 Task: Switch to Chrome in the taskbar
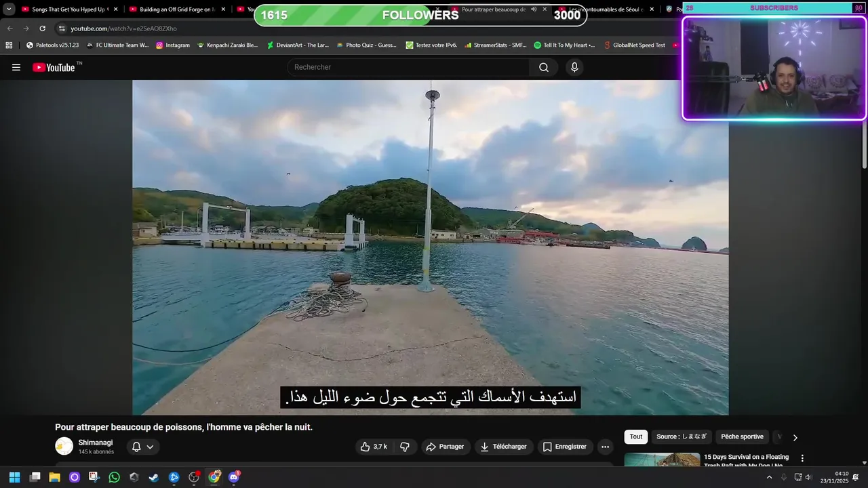pyautogui.click(x=214, y=477)
